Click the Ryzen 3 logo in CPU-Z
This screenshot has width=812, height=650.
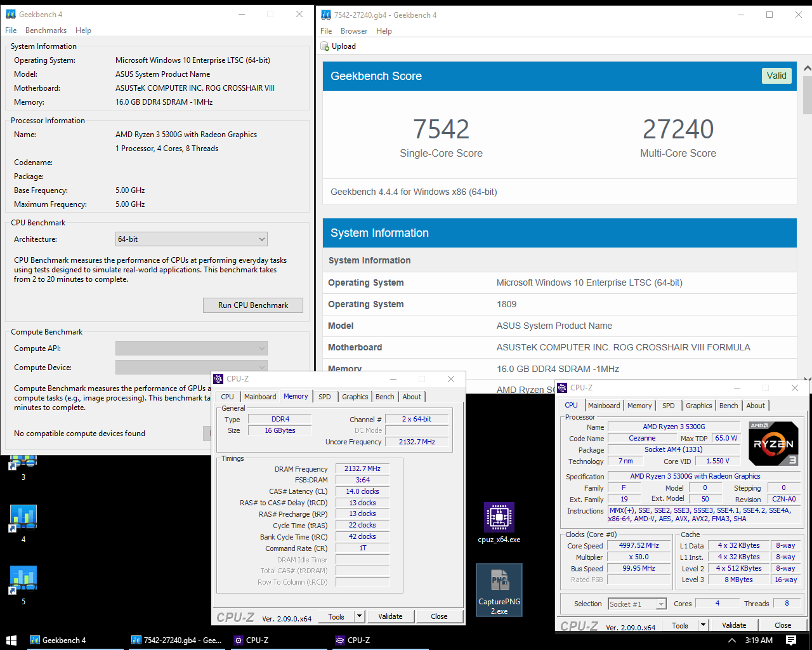[x=773, y=443]
